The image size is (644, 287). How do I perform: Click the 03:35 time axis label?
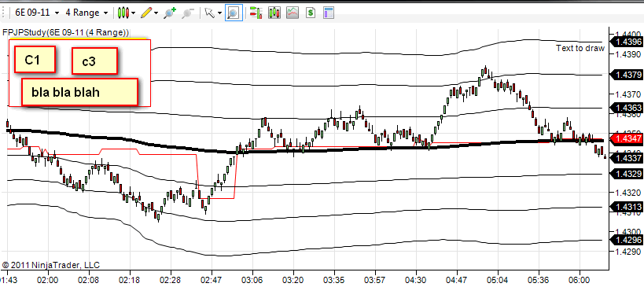[334, 280]
